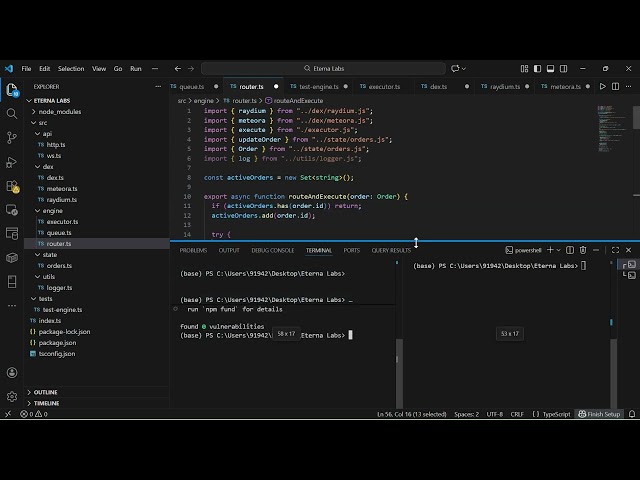Click the Eterna Labs command center search box

(323, 69)
